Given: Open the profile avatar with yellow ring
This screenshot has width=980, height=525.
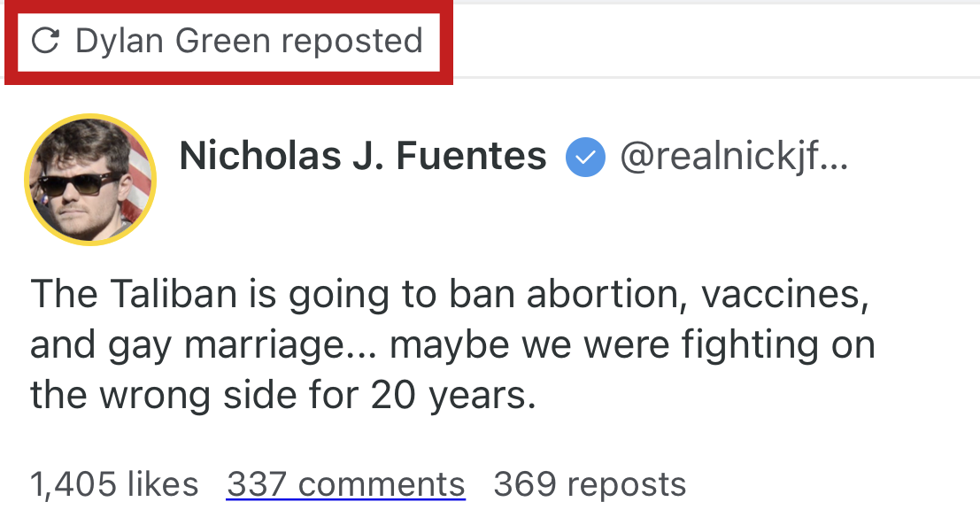Looking at the screenshot, I should coord(89,179).
